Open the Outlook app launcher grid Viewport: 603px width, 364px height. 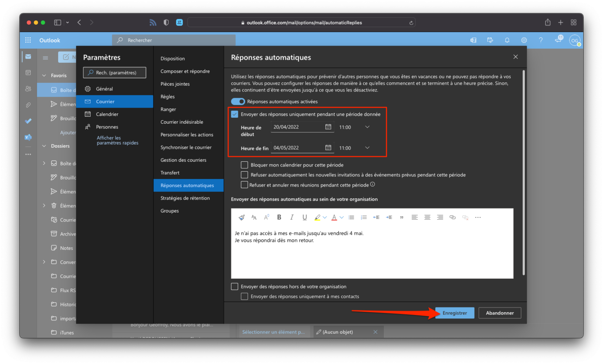tap(28, 40)
